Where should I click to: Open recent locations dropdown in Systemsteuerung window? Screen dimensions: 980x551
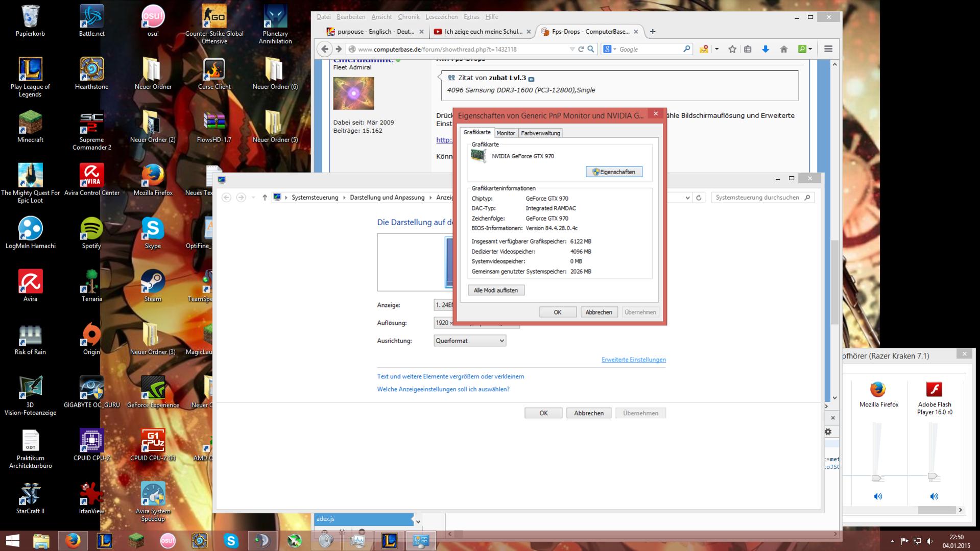pos(253,198)
